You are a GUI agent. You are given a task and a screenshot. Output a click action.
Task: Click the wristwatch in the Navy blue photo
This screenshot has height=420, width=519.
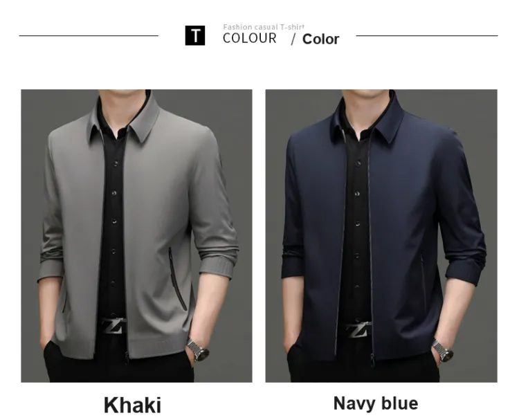coord(443,350)
